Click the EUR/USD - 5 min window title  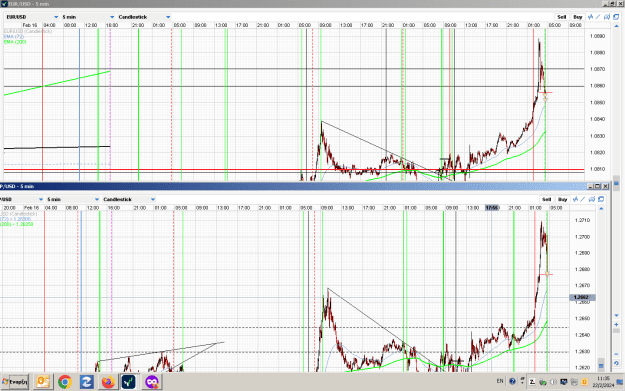click(29, 4)
